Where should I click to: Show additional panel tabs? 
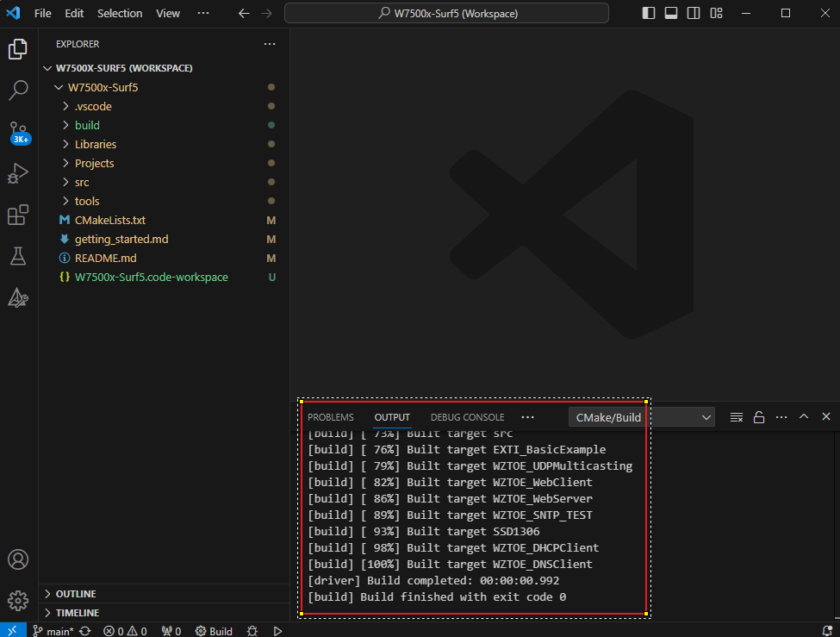coord(527,417)
